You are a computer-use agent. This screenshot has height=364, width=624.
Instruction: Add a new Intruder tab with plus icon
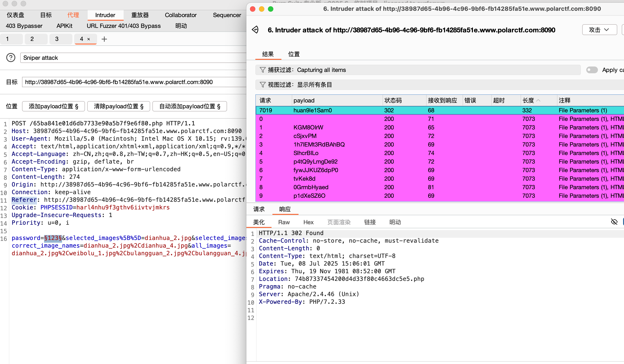pos(104,39)
